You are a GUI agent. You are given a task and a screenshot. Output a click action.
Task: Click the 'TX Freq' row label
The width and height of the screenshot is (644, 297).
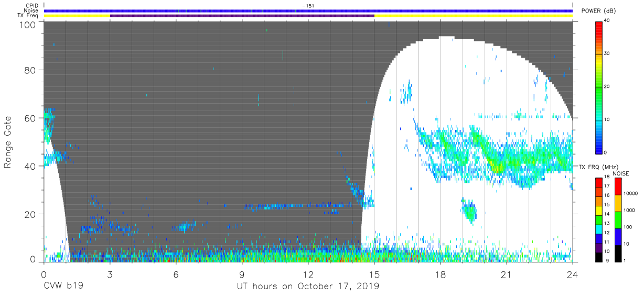tap(27, 16)
